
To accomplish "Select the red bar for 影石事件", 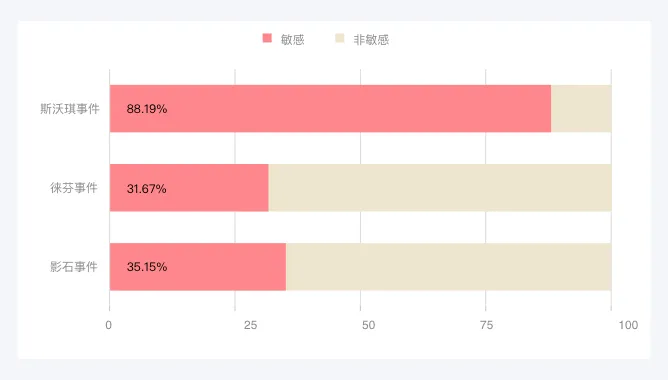I will [198, 267].
